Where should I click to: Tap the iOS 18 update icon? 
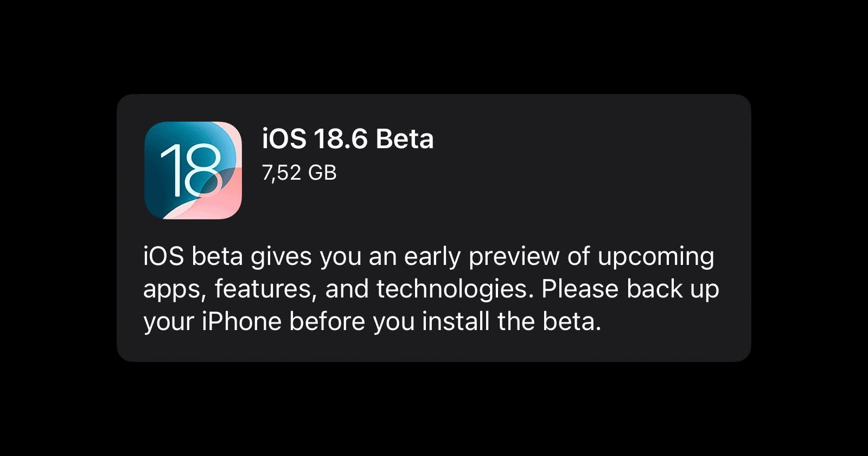pos(193,170)
